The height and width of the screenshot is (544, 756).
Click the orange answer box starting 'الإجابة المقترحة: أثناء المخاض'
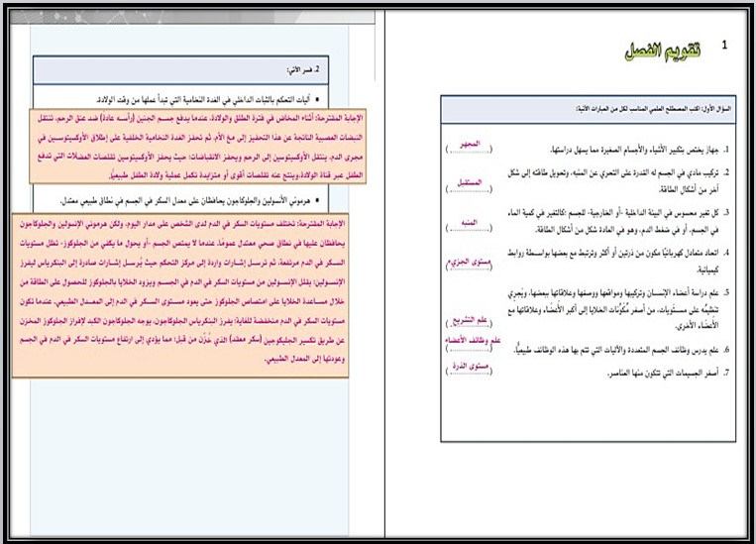[x=198, y=146]
